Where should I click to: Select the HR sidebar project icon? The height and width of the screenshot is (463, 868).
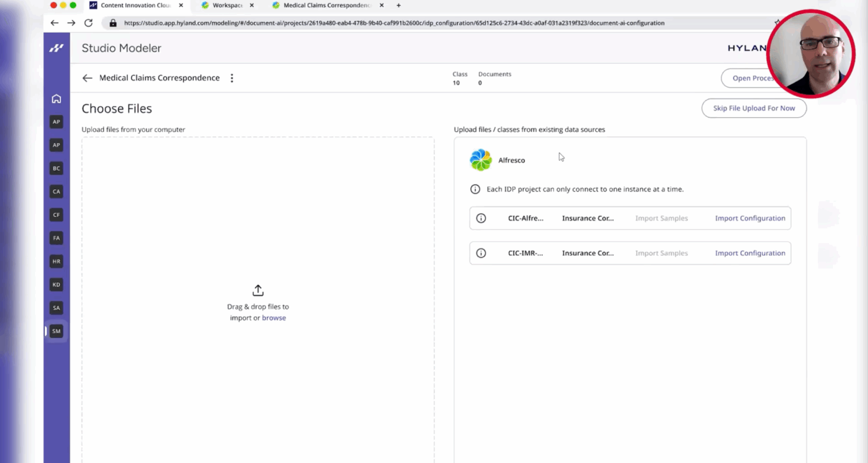coord(57,262)
